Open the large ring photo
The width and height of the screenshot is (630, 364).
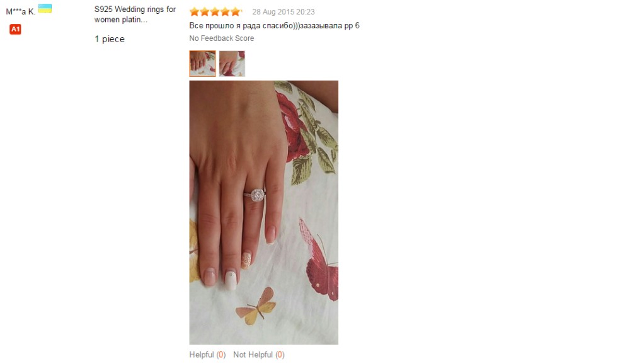click(263, 212)
